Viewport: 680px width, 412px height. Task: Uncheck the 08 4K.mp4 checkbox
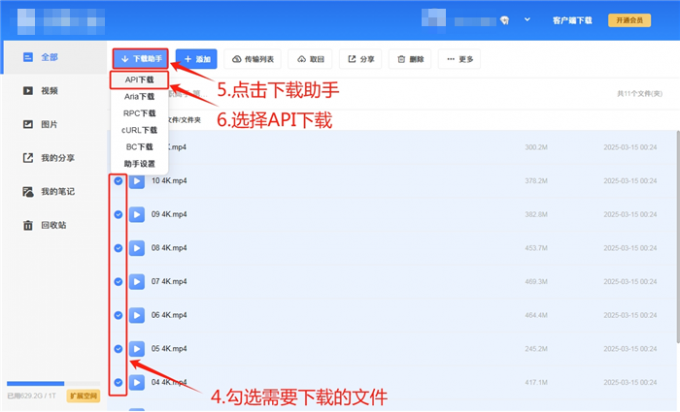[x=118, y=248]
